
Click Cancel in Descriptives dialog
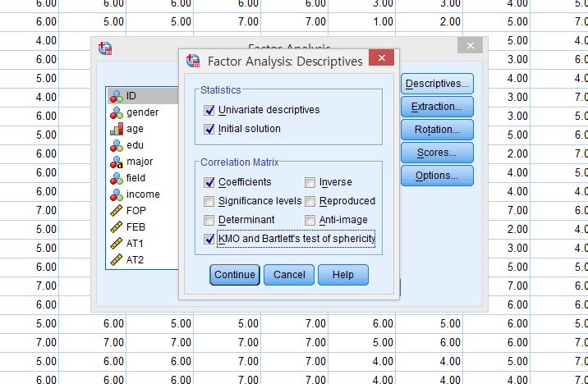click(289, 275)
